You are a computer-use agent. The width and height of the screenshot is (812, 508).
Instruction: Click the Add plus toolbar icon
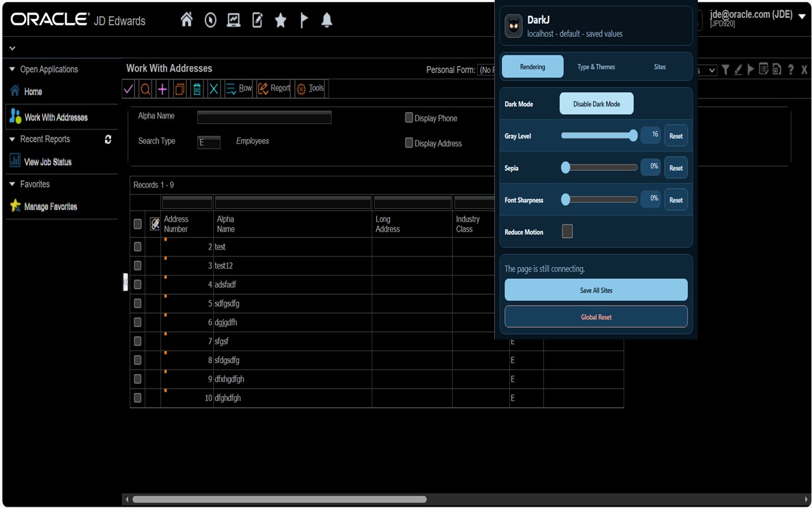pyautogui.click(x=162, y=89)
